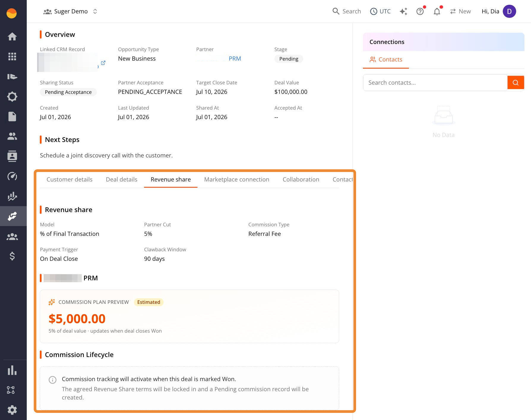Viewport: 531px width, 420px height.
Task: Click the New switch button
Action: [460, 11]
